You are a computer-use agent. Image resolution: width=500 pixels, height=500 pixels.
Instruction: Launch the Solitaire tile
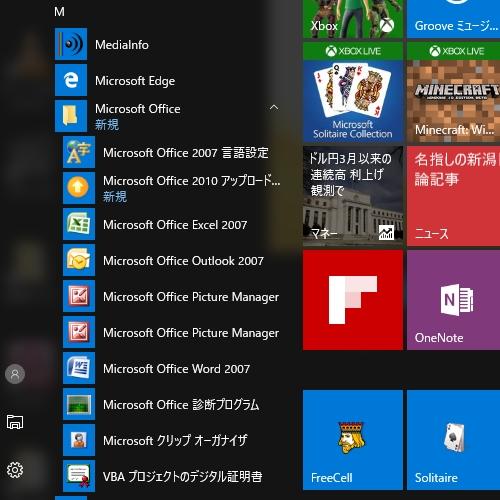[x=453, y=440]
